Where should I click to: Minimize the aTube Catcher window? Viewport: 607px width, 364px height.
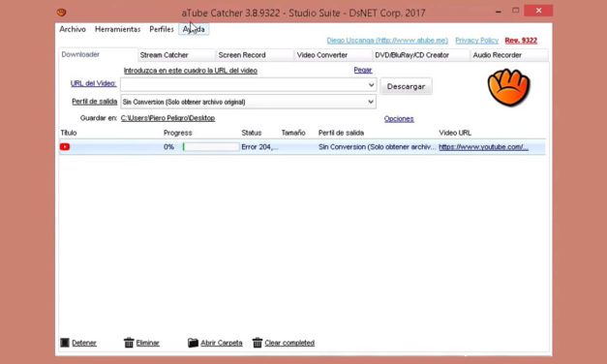499,12
